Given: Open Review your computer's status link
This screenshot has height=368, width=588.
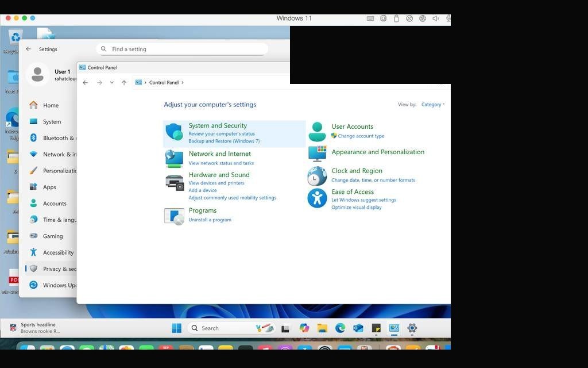Looking at the screenshot, I should click(222, 133).
